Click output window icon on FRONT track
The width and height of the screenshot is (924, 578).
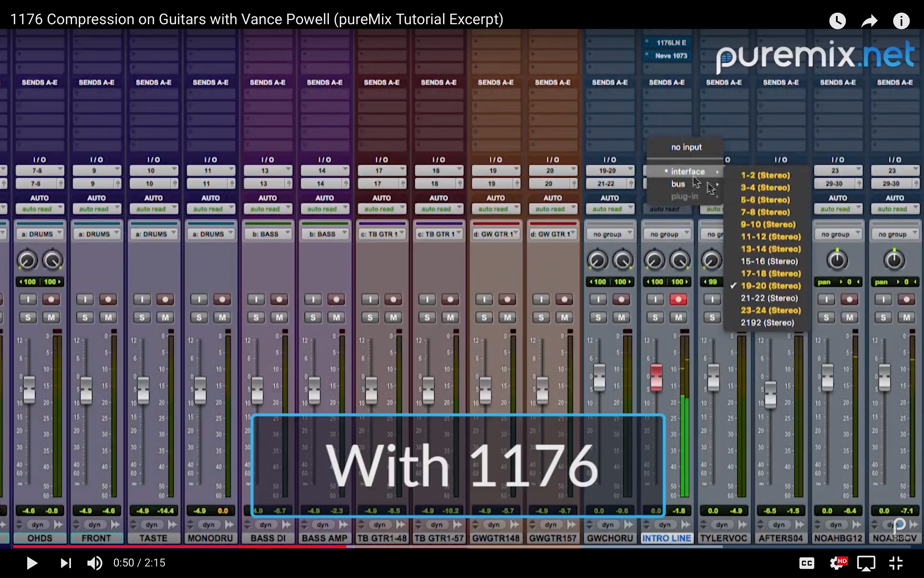pos(116,525)
